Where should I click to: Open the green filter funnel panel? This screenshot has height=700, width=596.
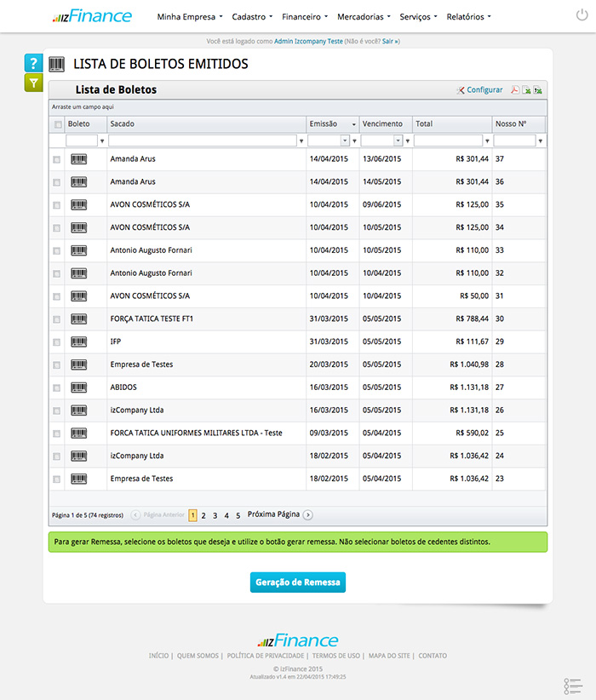pyautogui.click(x=33, y=83)
